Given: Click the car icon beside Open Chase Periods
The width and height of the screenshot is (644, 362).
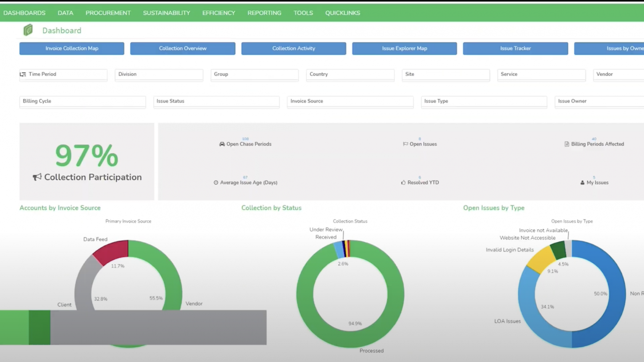Looking at the screenshot, I should point(222,144).
